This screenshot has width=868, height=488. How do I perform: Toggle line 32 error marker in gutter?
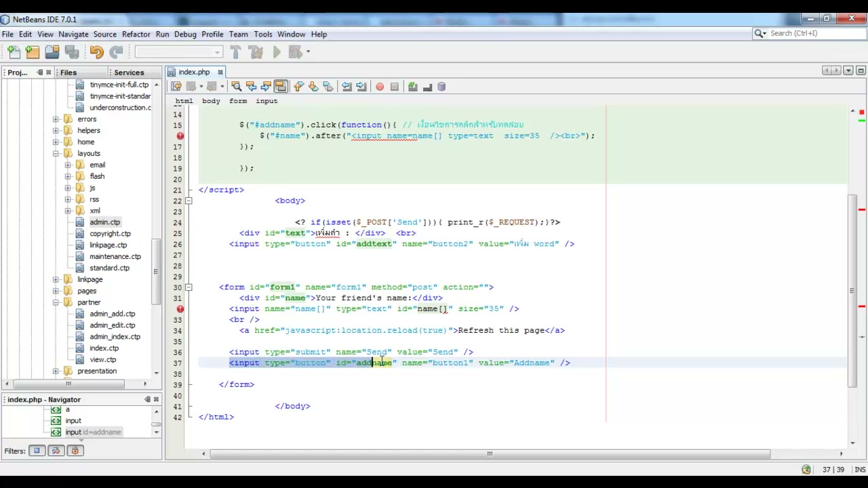click(180, 308)
